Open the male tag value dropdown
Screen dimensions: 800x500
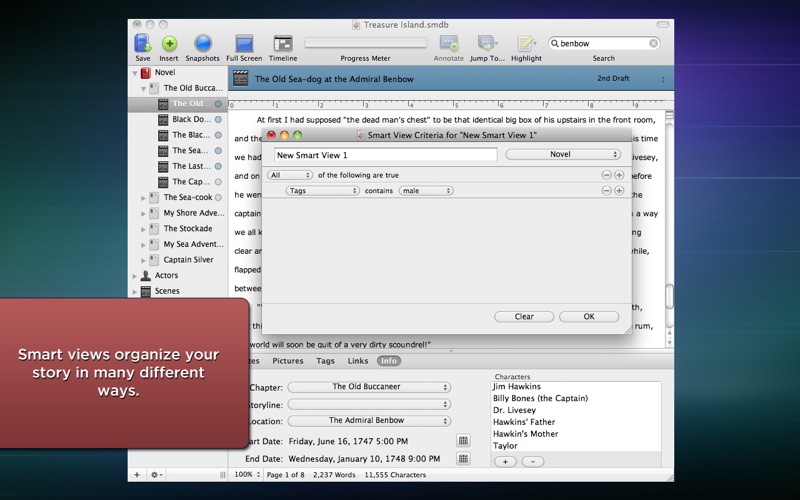(426, 191)
